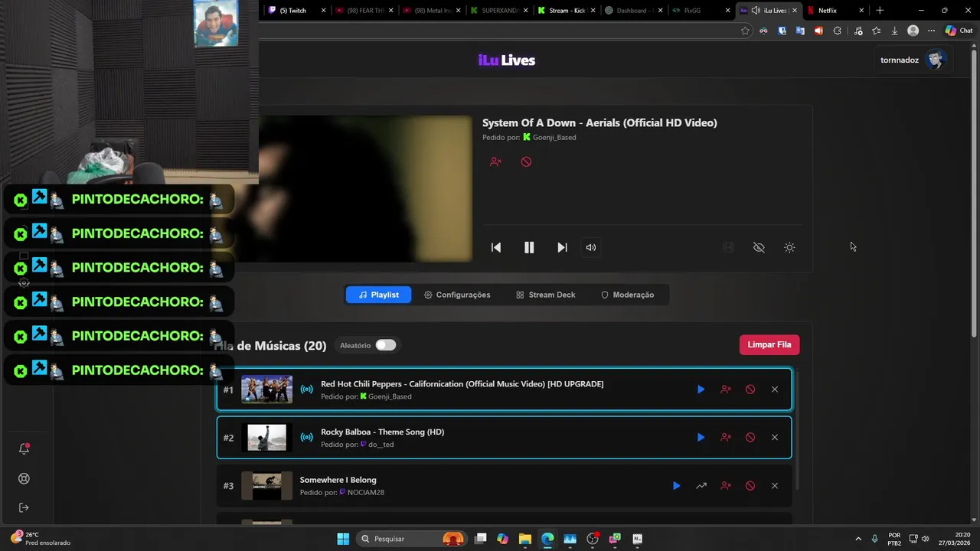The height and width of the screenshot is (551, 980).
Task: Block the Somewhere I Belong requester
Action: 726,486
